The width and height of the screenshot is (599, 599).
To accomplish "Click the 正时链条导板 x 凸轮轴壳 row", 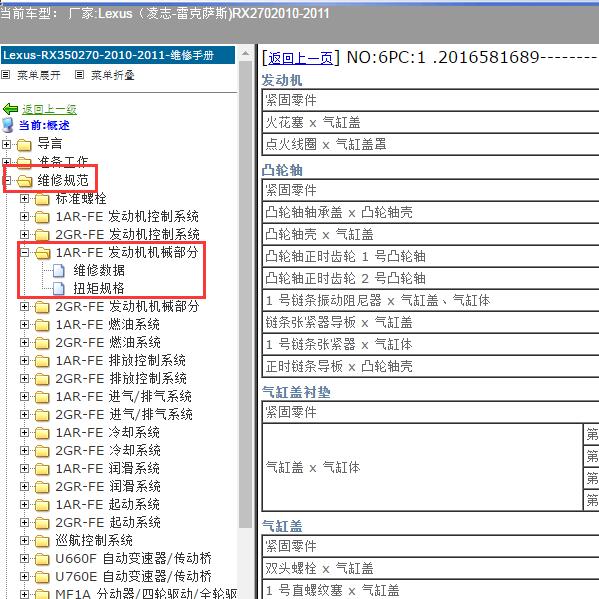I will coord(431,367).
